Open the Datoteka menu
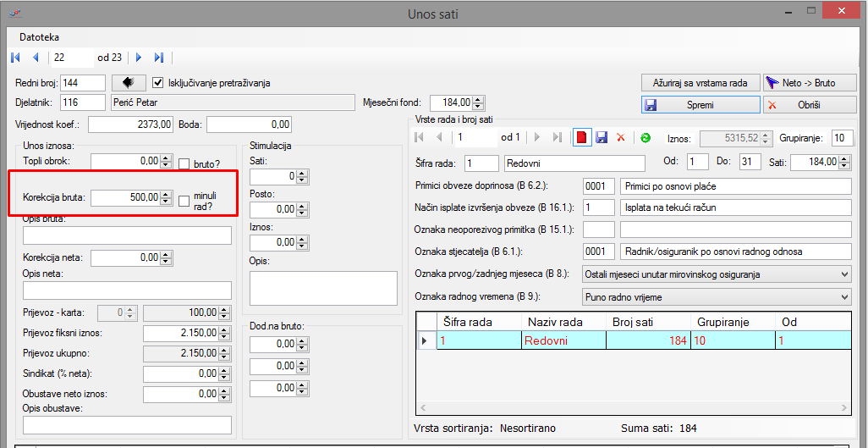The image size is (868, 448). tap(39, 37)
